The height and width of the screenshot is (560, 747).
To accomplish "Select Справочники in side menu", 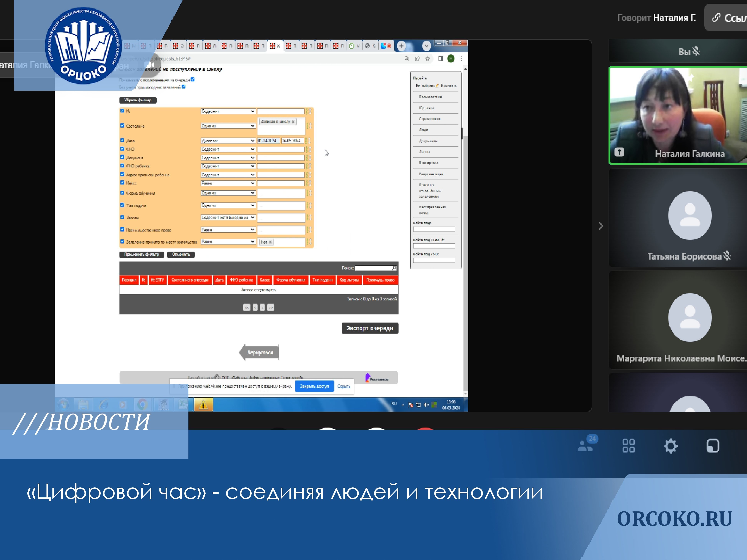I will [429, 119].
